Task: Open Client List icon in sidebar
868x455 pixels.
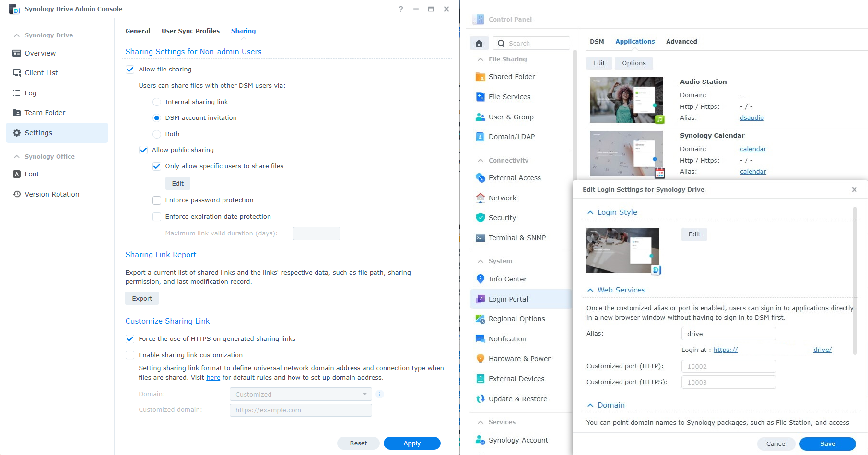Action: (x=17, y=73)
